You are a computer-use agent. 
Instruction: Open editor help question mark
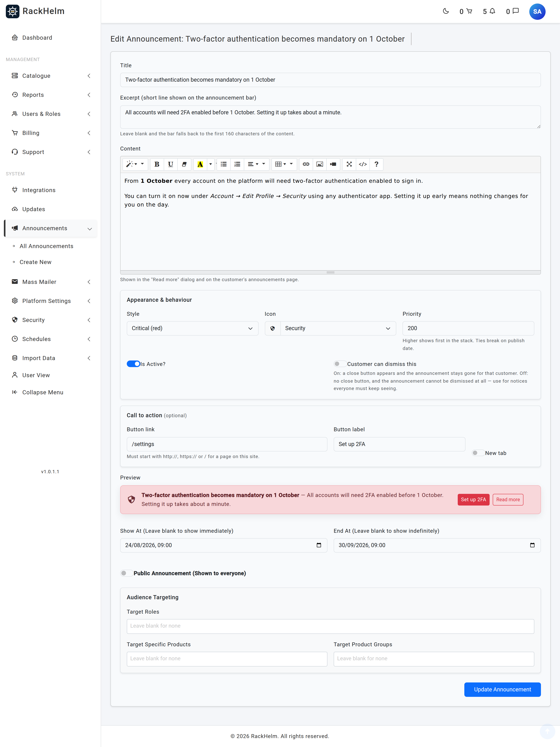(x=376, y=164)
